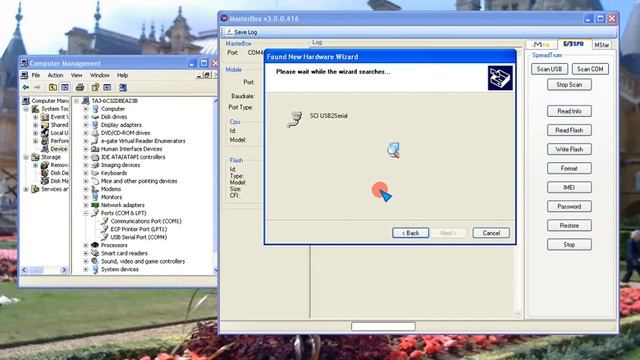Click the hardware wizard logo icon

500,78
